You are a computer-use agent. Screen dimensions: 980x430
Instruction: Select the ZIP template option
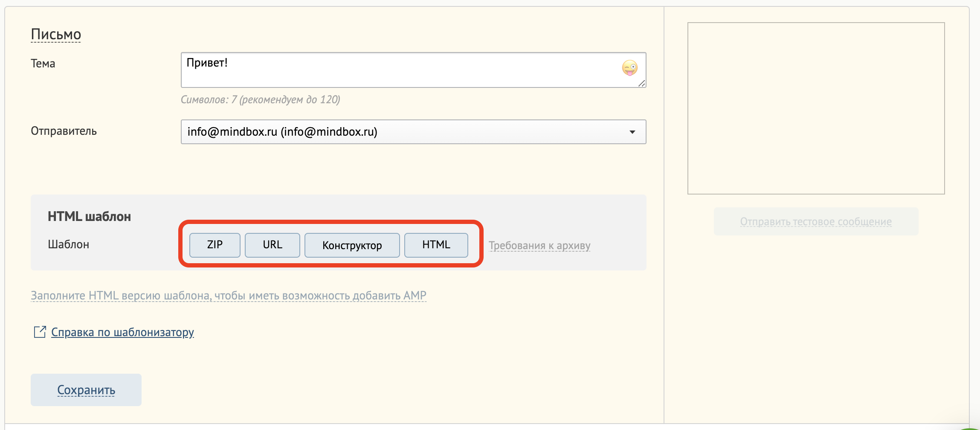pos(215,245)
